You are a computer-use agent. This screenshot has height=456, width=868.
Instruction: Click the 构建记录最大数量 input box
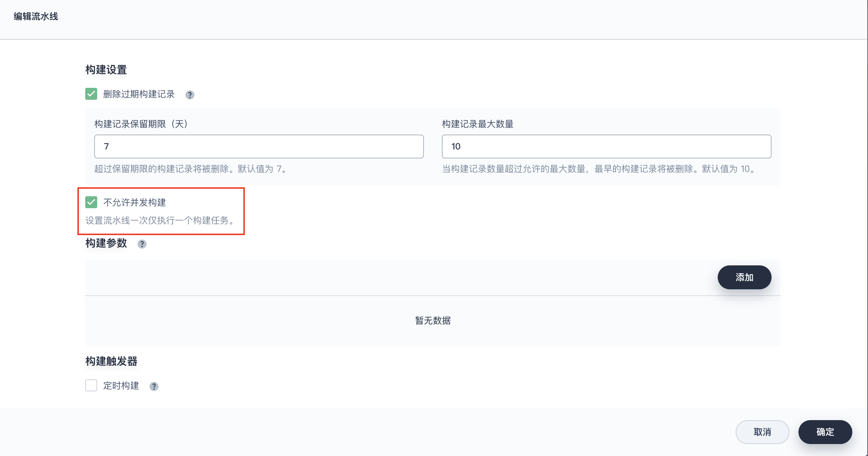click(x=606, y=147)
